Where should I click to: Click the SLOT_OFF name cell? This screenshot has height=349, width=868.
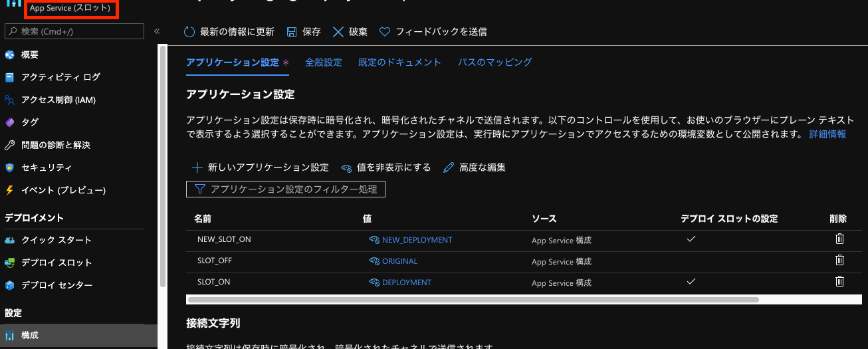click(215, 261)
